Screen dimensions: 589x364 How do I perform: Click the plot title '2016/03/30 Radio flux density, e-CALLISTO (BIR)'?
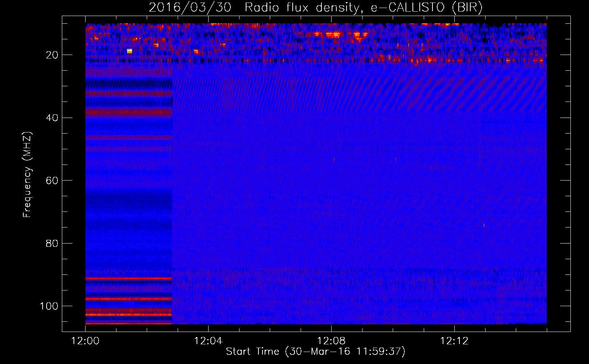[316, 7]
